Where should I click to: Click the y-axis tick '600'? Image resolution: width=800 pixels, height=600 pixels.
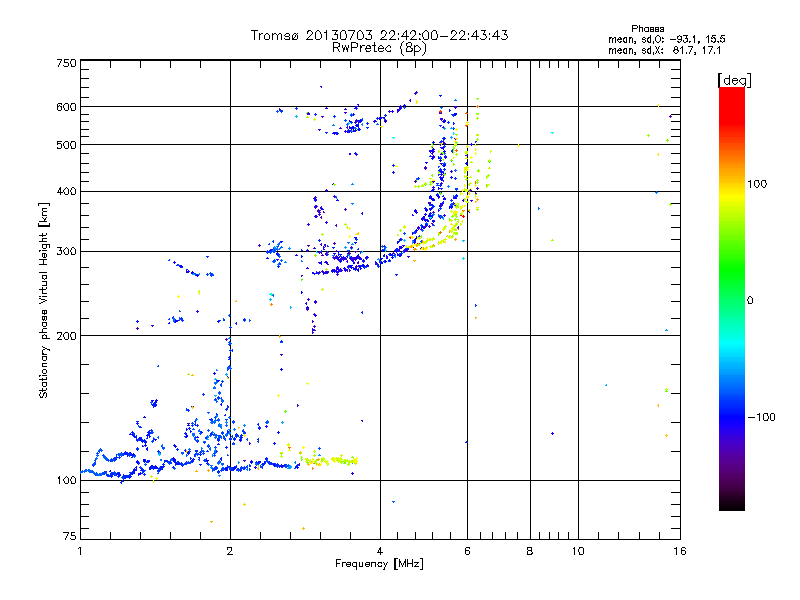pos(66,107)
